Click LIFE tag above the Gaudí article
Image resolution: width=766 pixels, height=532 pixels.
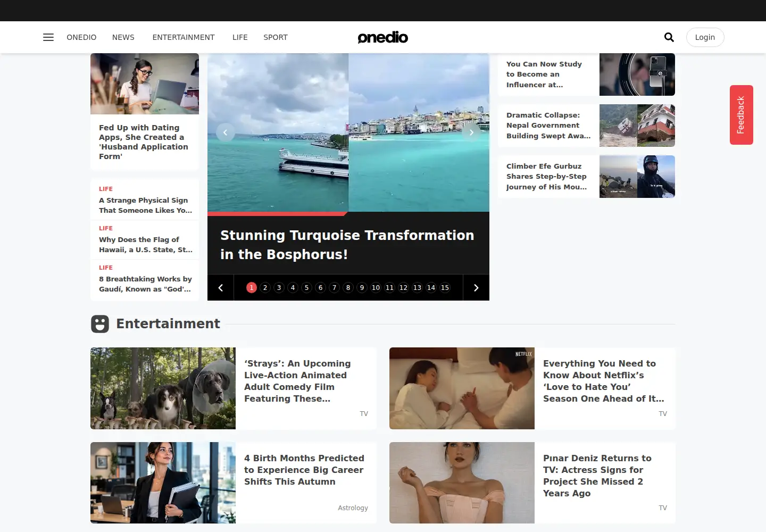coord(106,268)
